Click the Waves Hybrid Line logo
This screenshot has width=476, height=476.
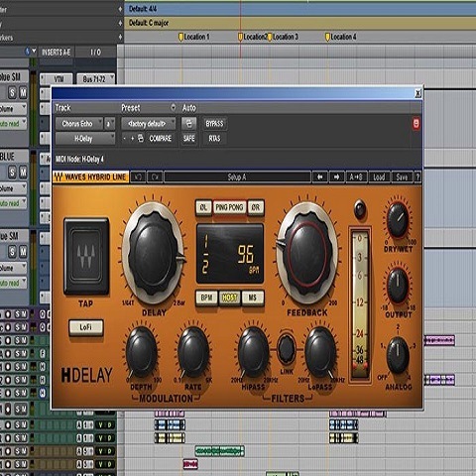[91, 178]
